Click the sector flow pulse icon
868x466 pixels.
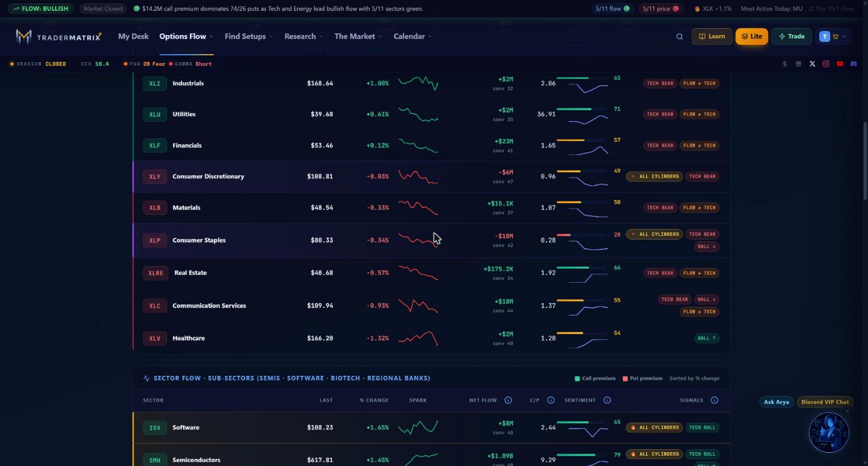[146, 379]
